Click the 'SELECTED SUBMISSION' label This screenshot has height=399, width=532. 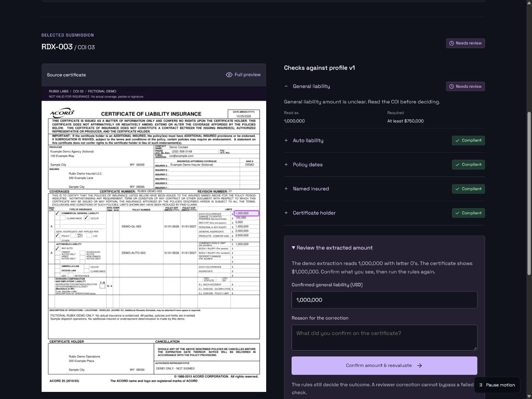(x=68, y=35)
